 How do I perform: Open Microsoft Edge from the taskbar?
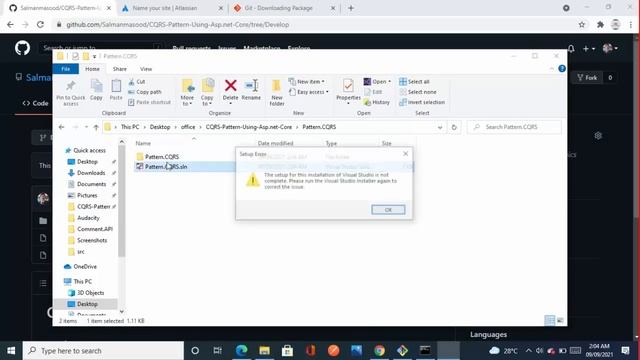pyautogui.click(x=242, y=351)
